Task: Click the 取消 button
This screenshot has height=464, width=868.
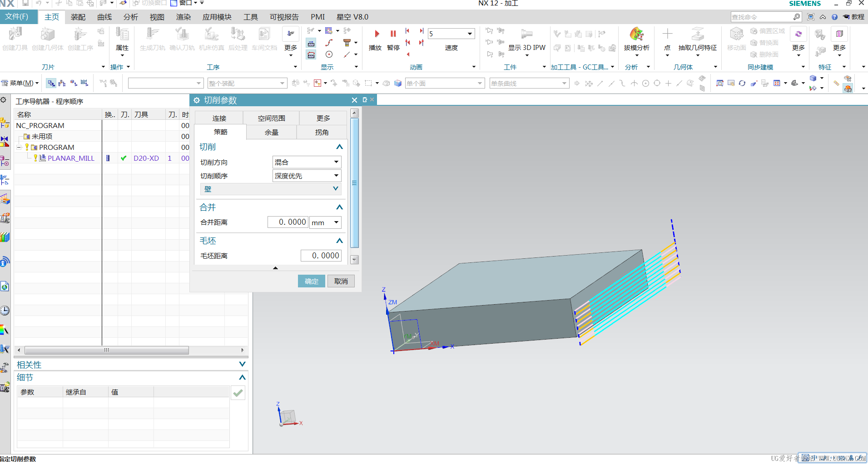Action: click(341, 281)
